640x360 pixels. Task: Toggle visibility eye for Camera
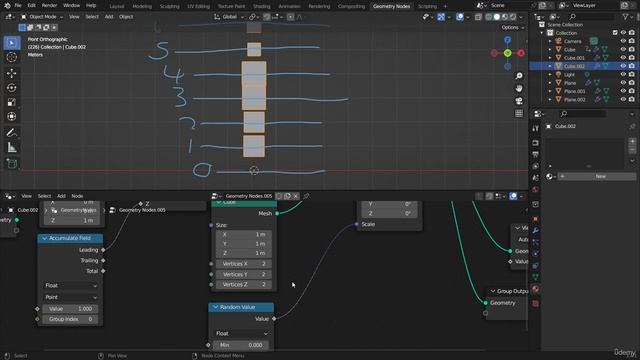pos(623,41)
